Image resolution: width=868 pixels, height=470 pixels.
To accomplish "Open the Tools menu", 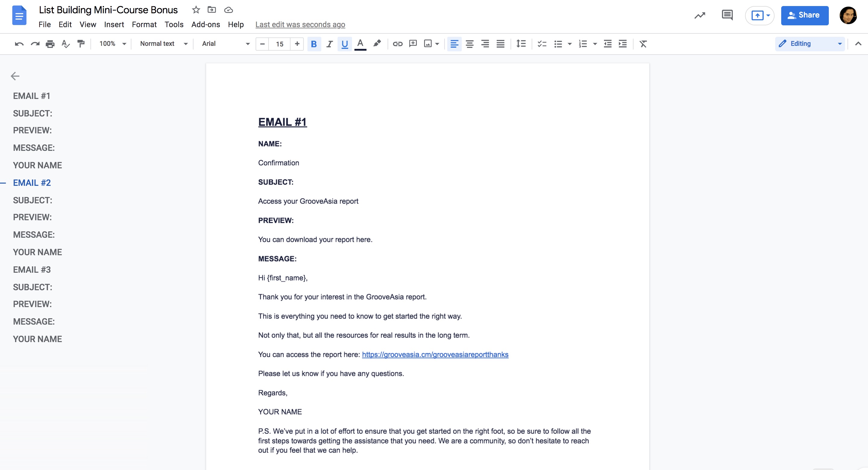I will (x=174, y=25).
